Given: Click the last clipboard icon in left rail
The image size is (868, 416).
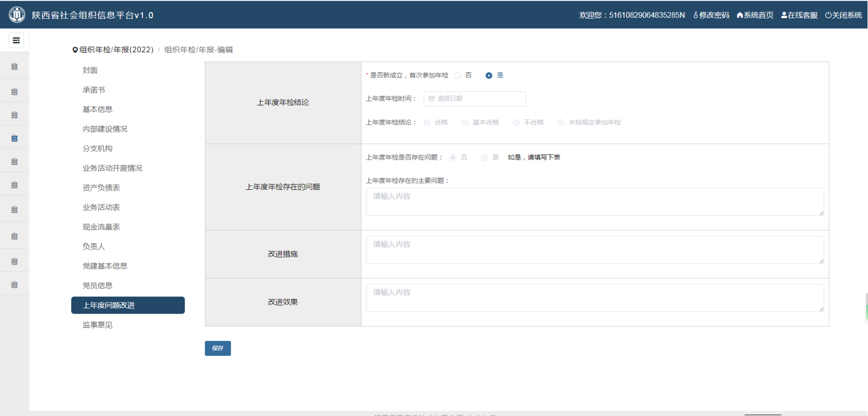Looking at the screenshot, I should pyautogui.click(x=14, y=285).
